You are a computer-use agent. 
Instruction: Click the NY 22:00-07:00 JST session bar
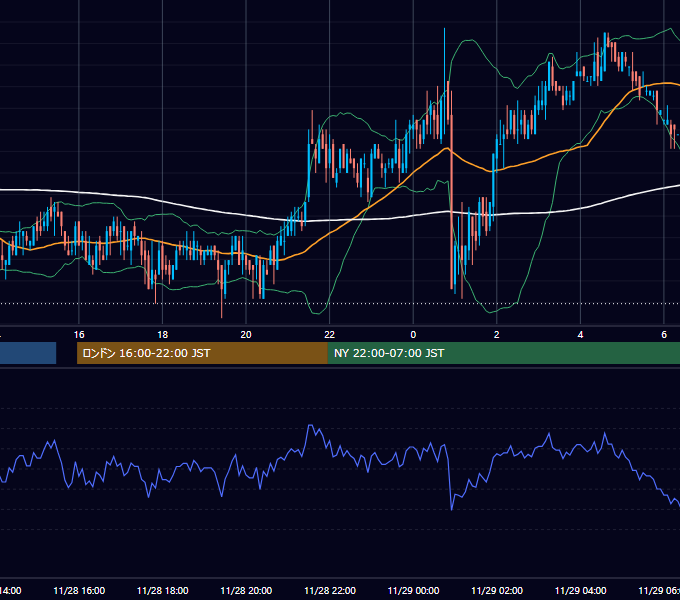(x=503, y=353)
